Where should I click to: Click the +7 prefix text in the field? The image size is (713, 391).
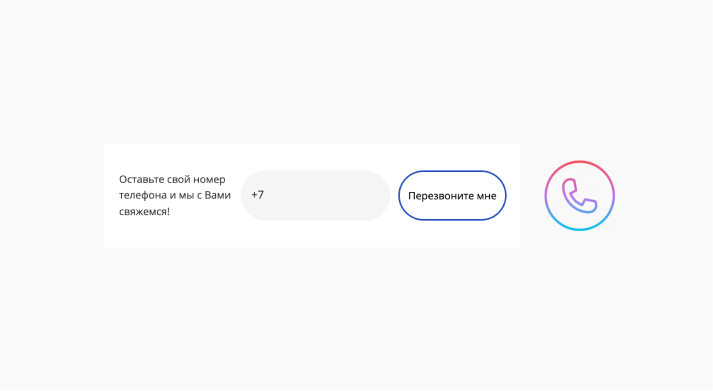[257, 195]
